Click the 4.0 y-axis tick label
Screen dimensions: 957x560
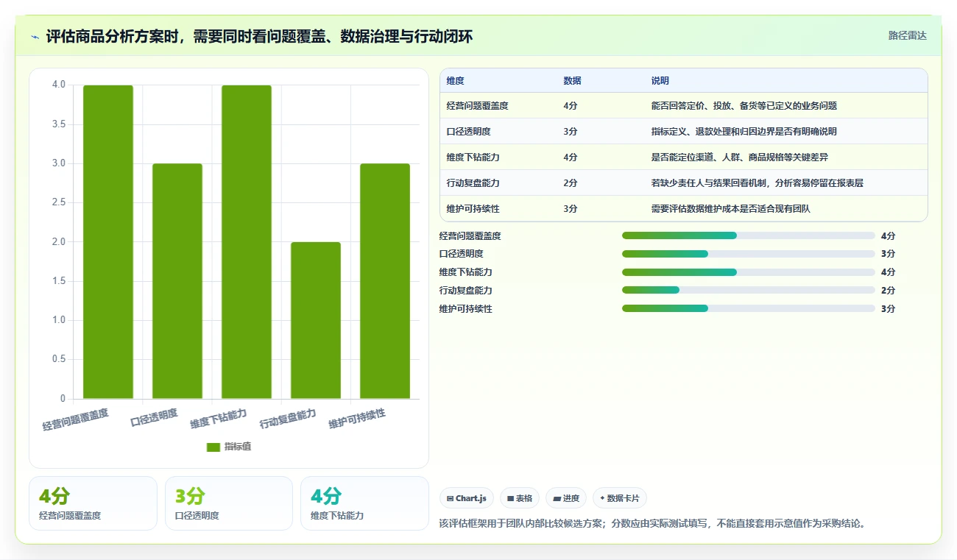pos(59,85)
